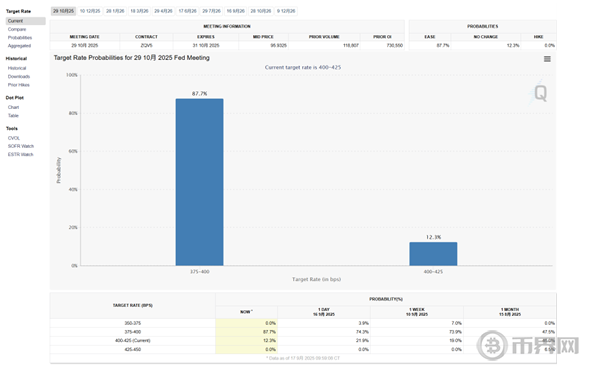Click the 1 MONTH column header

coord(510,312)
